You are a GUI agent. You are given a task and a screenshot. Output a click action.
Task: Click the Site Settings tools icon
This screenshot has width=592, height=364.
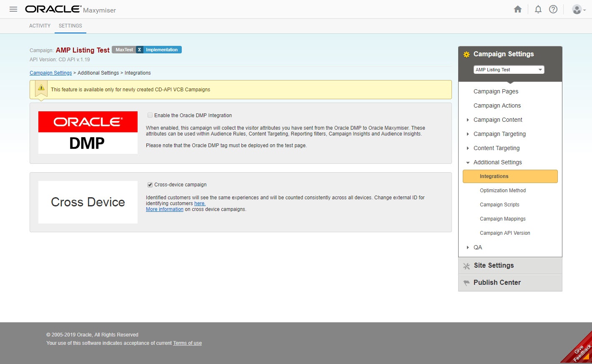pos(467,266)
